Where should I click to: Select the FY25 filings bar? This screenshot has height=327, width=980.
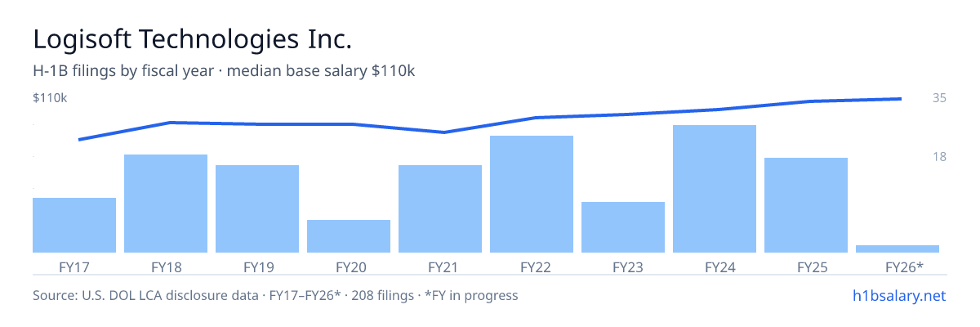806,205
